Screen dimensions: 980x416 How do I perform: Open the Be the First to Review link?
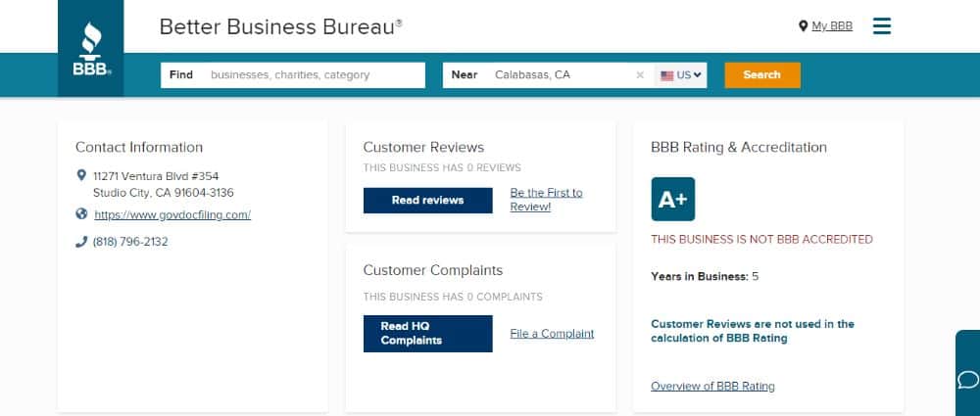(x=546, y=200)
